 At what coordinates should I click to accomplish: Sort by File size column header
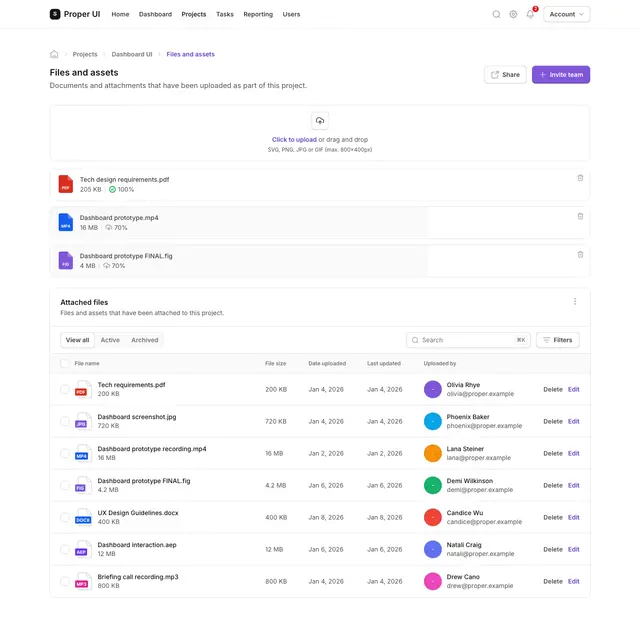pos(276,363)
